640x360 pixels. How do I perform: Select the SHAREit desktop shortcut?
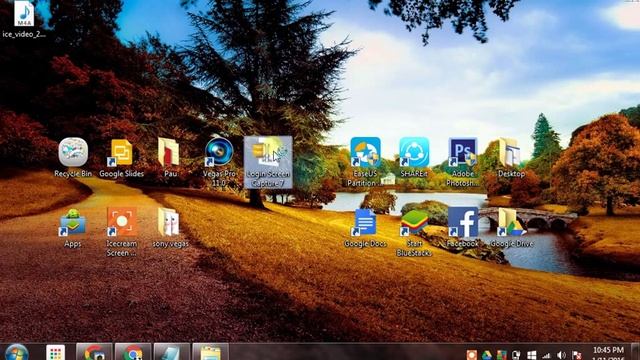pos(414,158)
